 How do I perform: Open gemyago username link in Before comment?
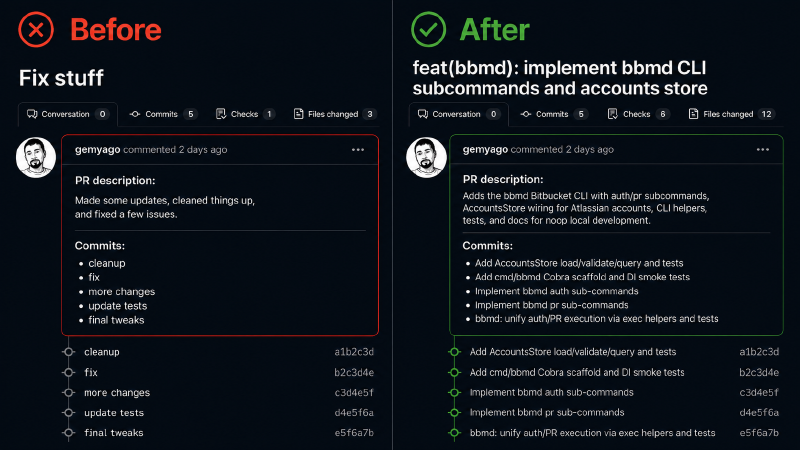[97, 149]
